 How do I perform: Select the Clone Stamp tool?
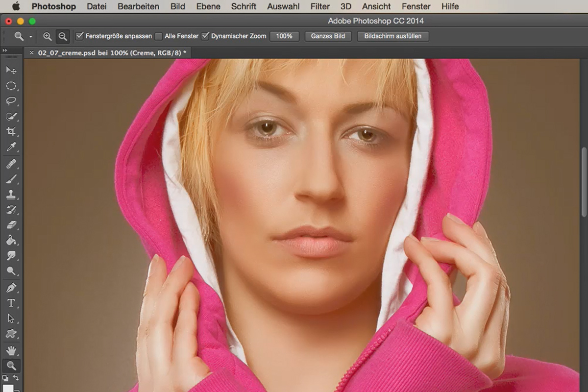[x=11, y=195]
